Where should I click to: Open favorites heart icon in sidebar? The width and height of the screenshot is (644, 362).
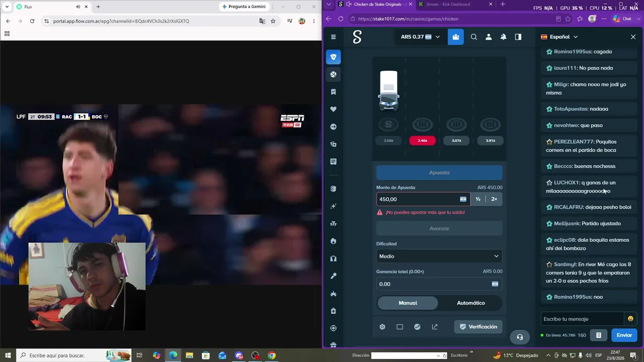pyautogui.click(x=333, y=109)
